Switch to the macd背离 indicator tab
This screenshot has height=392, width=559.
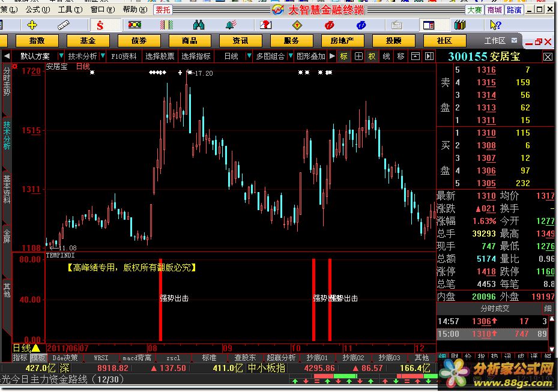[x=137, y=357]
